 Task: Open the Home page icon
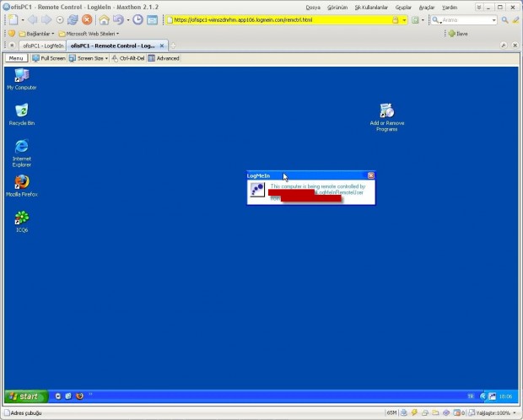104,20
